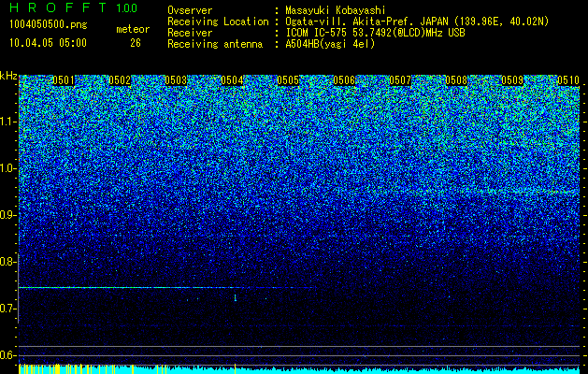
Task: Click the 0.7 kHz axis label
Action: click(x=7, y=309)
